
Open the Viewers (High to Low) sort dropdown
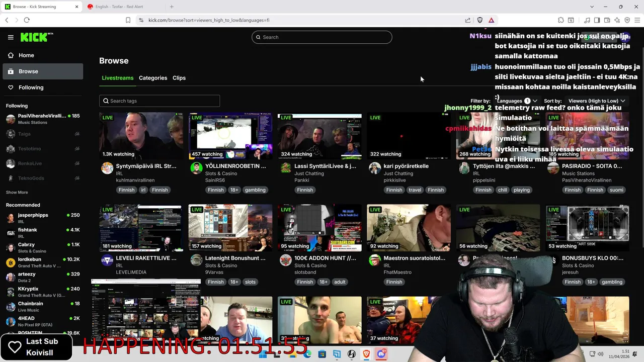(597, 101)
